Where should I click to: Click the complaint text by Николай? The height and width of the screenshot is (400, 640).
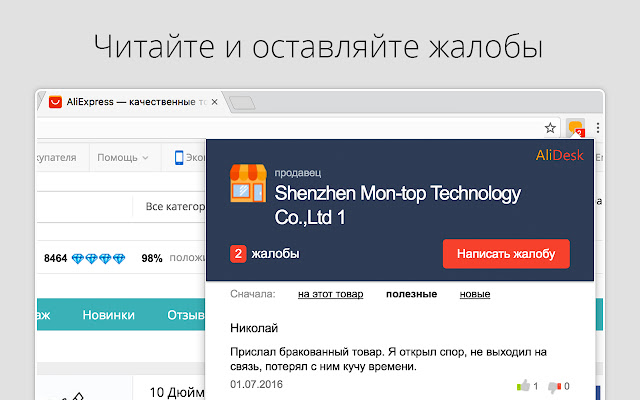[388, 359]
